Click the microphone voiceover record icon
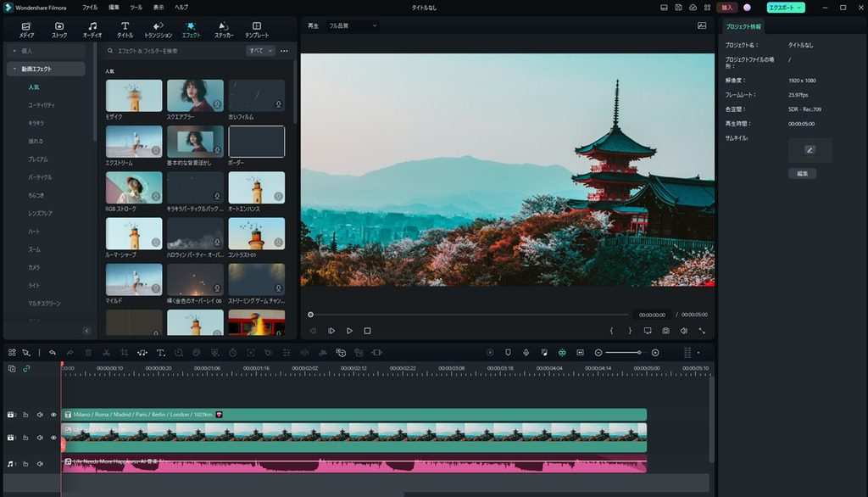The width and height of the screenshot is (868, 497). tap(526, 352)
